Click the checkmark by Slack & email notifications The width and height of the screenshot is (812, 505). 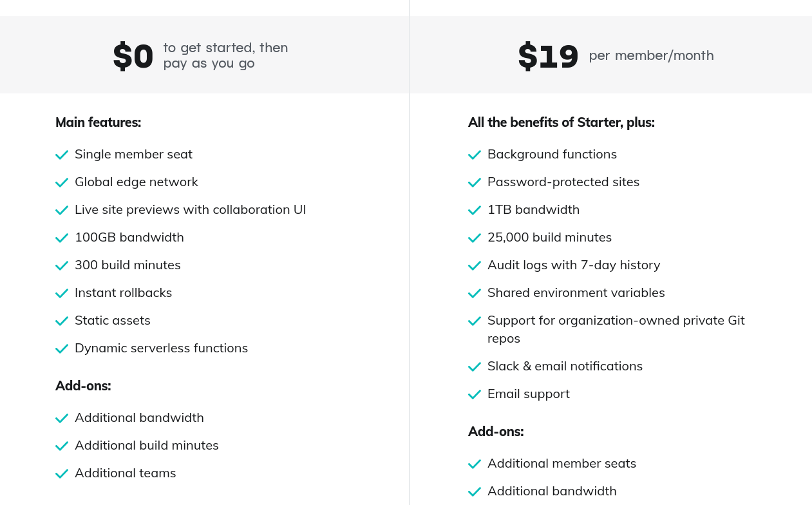(x=475, y=367)
